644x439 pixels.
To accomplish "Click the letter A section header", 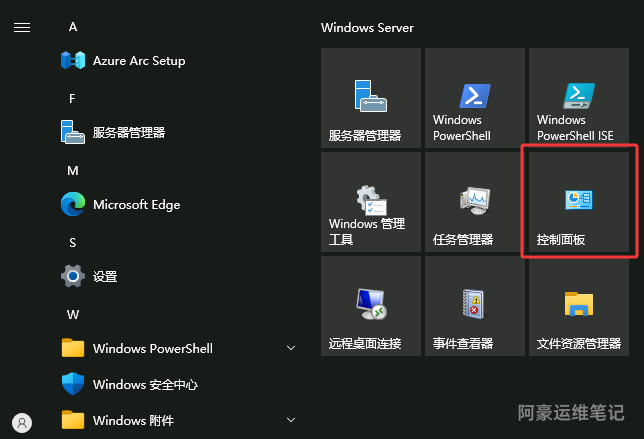I will click(73, 27).
